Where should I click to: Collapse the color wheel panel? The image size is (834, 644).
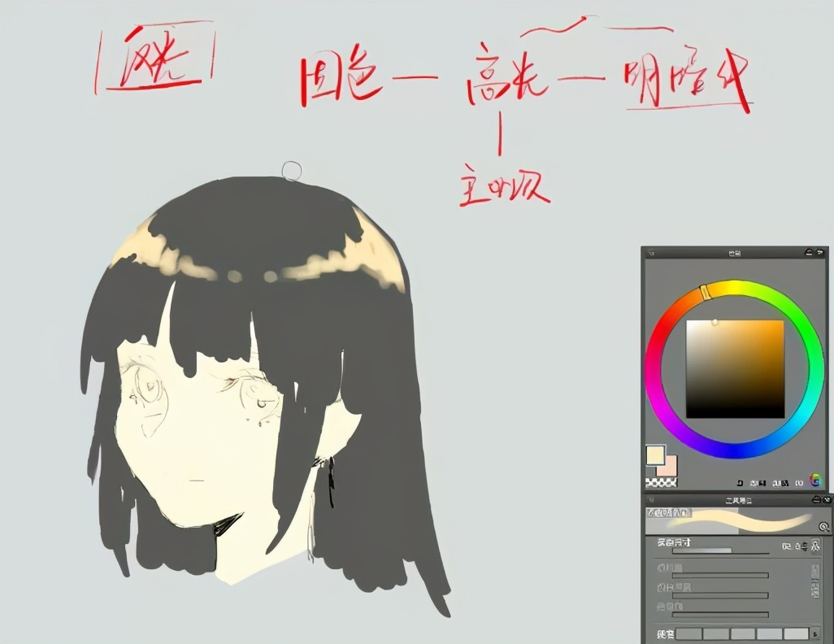(x=809, y=253)
